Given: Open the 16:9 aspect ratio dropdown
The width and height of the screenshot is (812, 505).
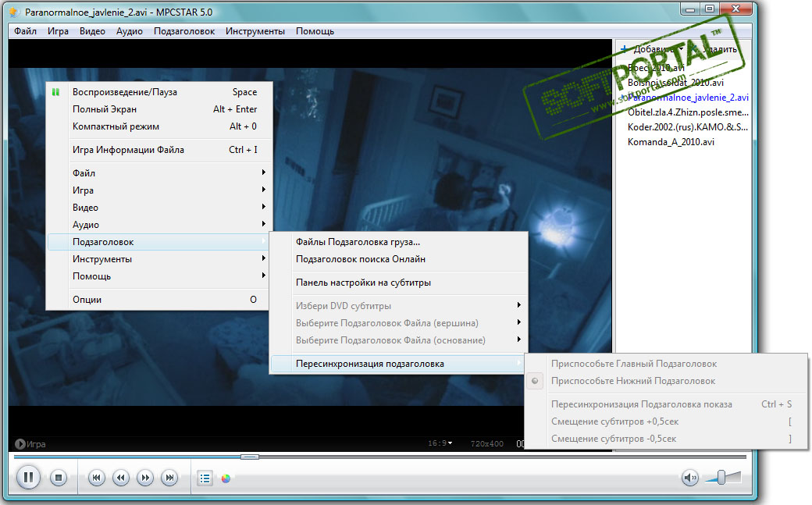Looking at the screenshot, I should tap(440, 443).
